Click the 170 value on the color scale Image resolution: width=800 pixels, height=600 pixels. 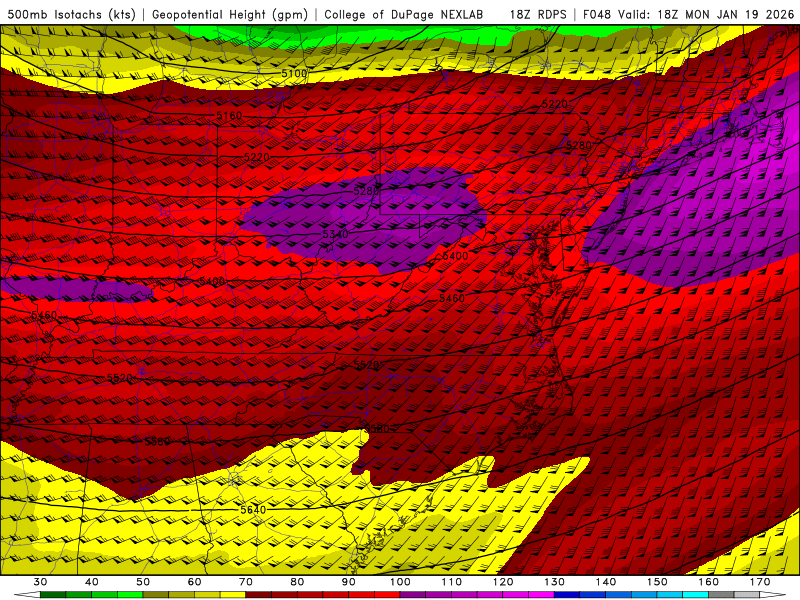[760, 582]
